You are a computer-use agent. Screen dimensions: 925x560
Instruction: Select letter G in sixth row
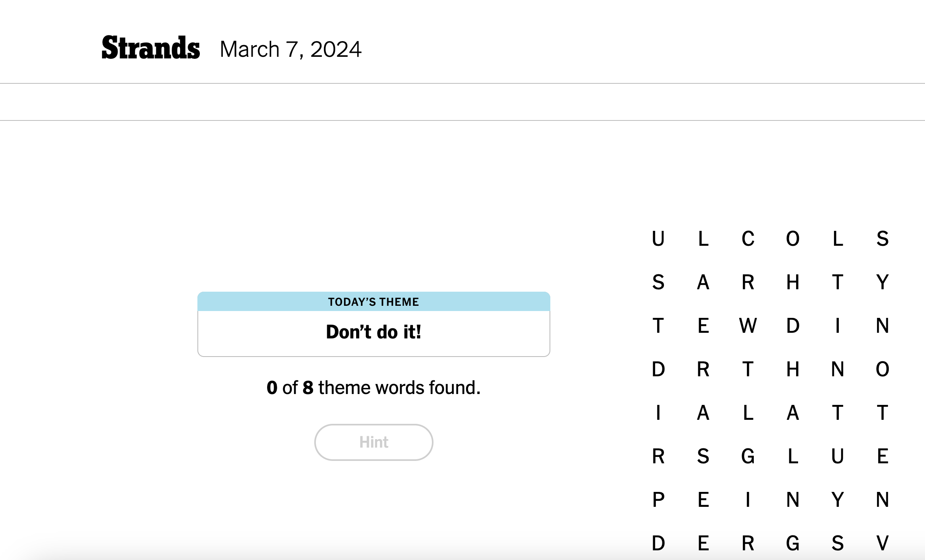[x=748, y=456]
